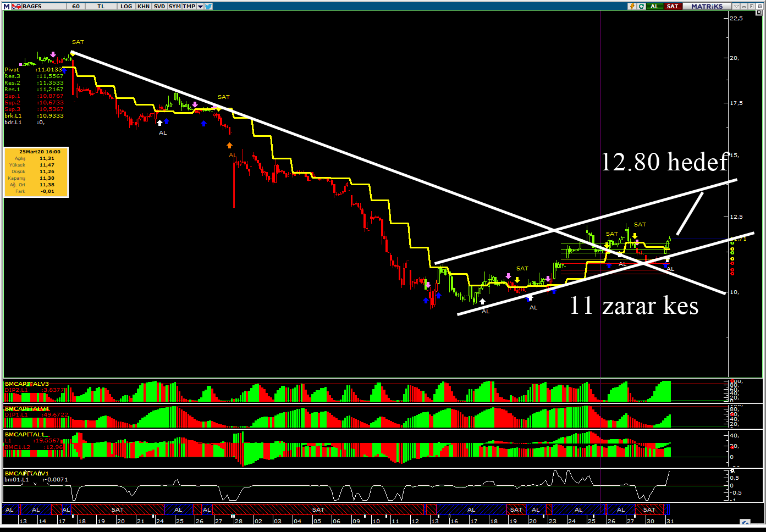766x532 pixels.
Task: Click the Matriks M logo icon
Action: [x=7, y=7]
